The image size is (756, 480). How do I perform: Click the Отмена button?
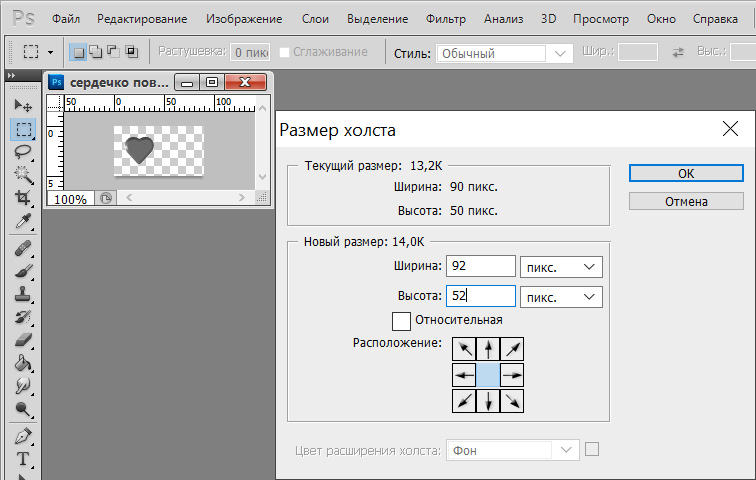point(686,201)
